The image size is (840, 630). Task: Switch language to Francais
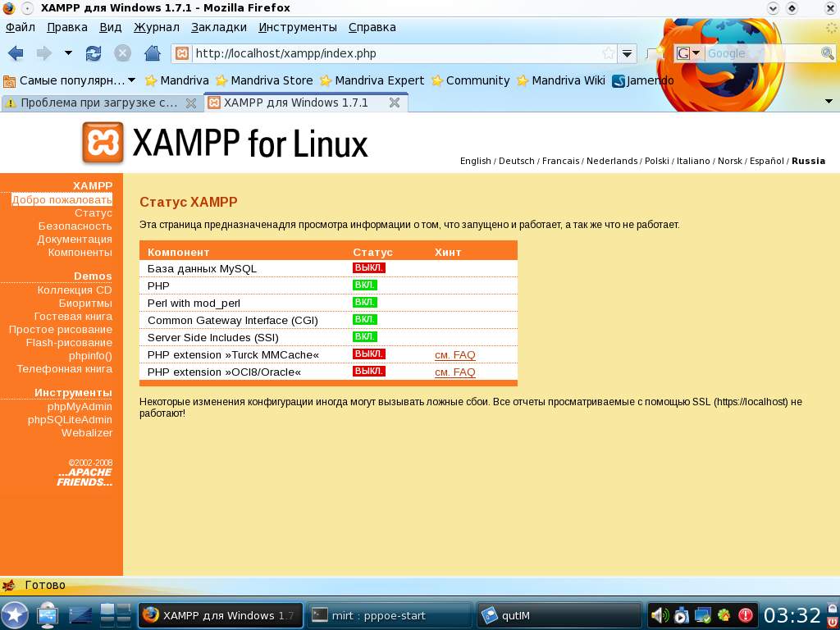[560, 162]
